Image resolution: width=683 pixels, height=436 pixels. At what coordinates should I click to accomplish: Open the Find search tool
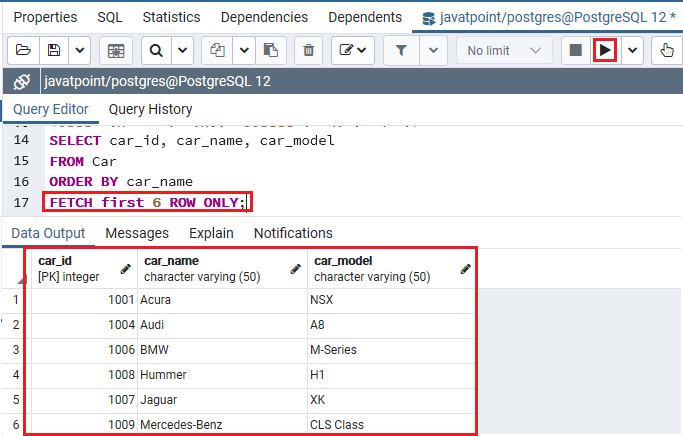[x=156, y=51]
